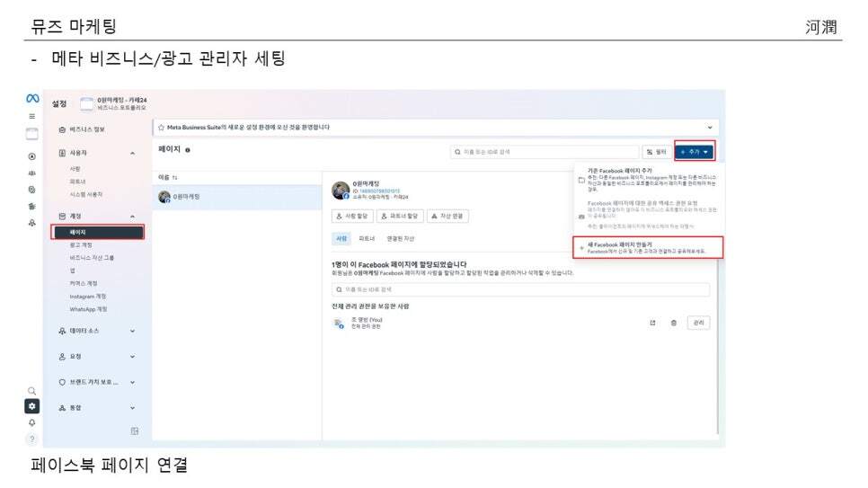Switch to the 파트너 tab

[367, 239]
